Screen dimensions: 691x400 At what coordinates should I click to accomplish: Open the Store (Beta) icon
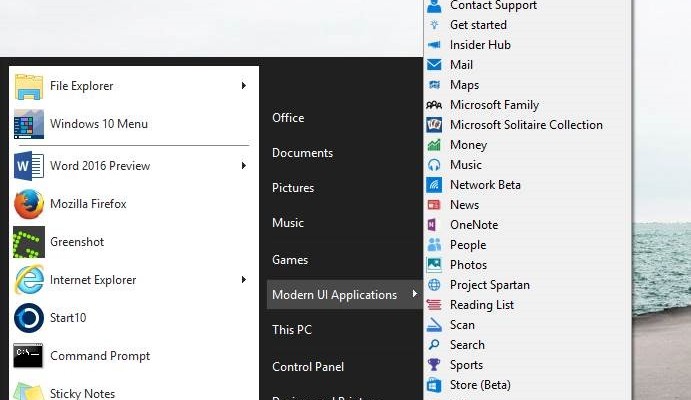(x=434, y=385)
